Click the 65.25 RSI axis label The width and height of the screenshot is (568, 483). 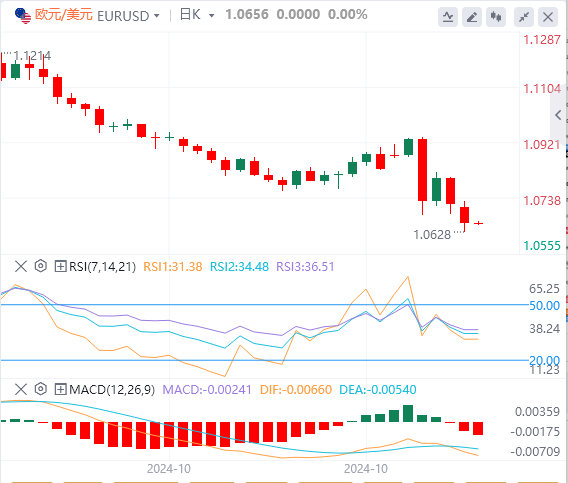(544, 289)
